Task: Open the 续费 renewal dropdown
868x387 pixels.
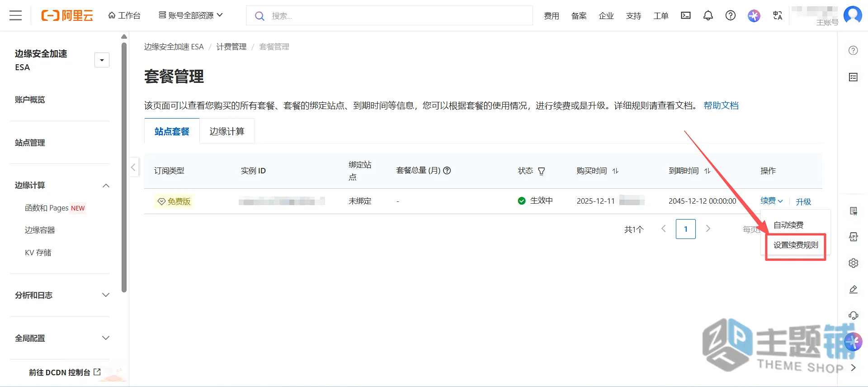Action: tap(772, 201)
